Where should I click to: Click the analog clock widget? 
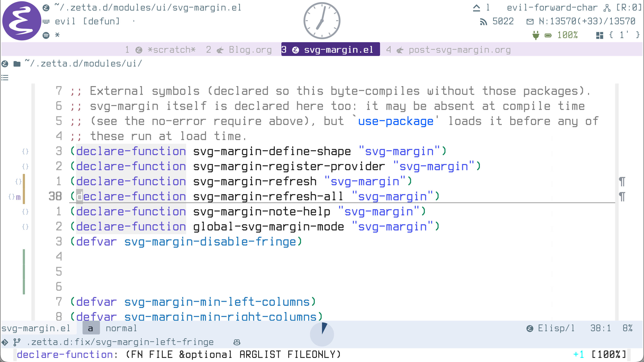(x=322, y=21)
